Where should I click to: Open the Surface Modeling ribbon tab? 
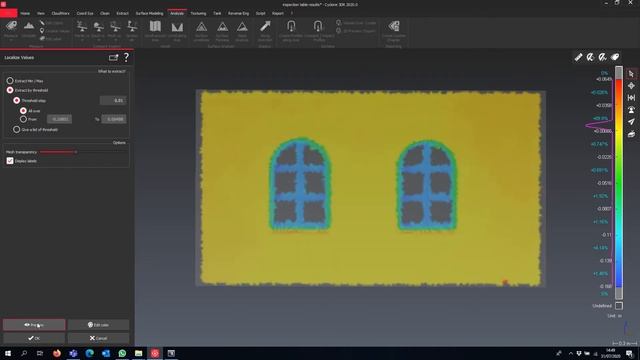click(149, 13)
